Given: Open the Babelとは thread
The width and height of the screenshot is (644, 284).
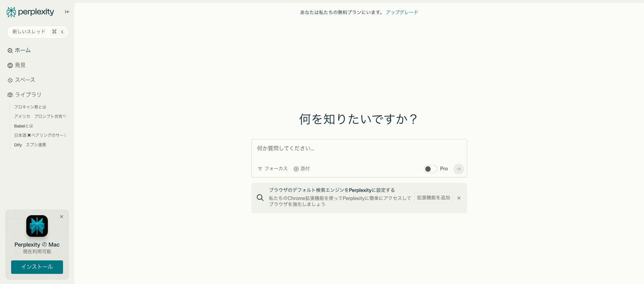Looking at the screenshot, I should coord(24,126).
